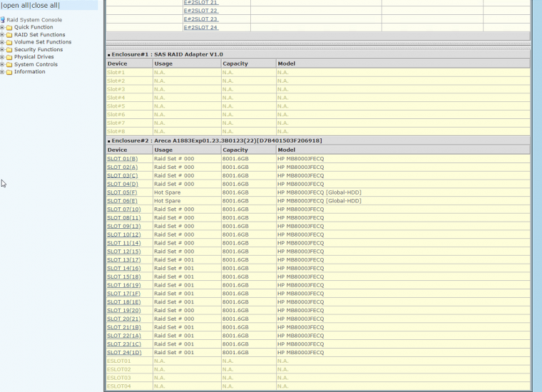
Task: Click Hot Spare usage cell for SLOT 05(F)
Action: tap(187, 192)
